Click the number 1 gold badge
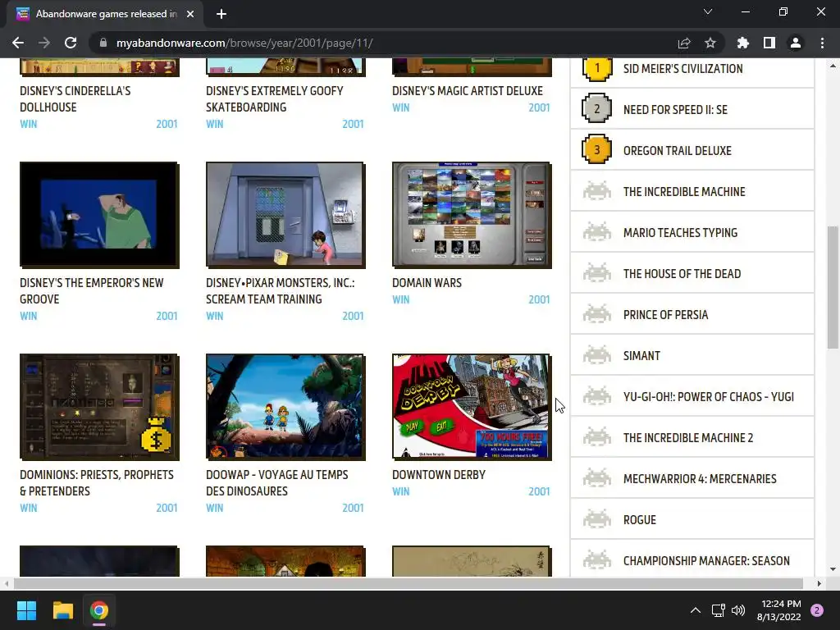 pos(597,68)
